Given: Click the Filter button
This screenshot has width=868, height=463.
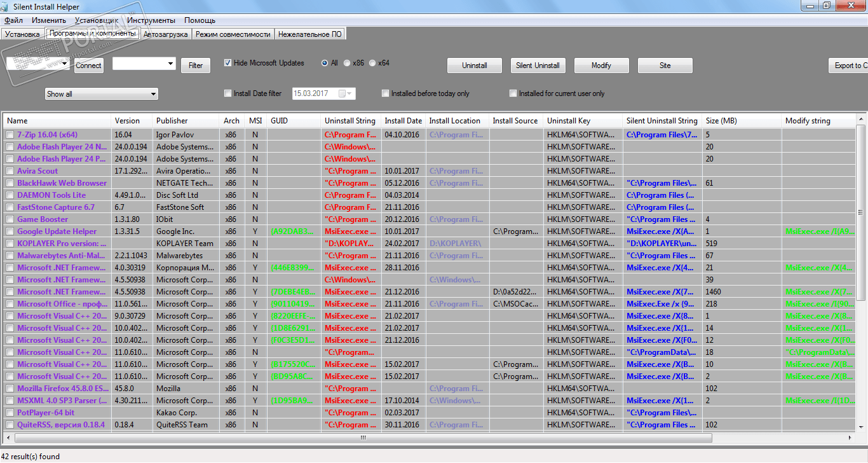Looking at the screenshot, I should coord(196,66).
